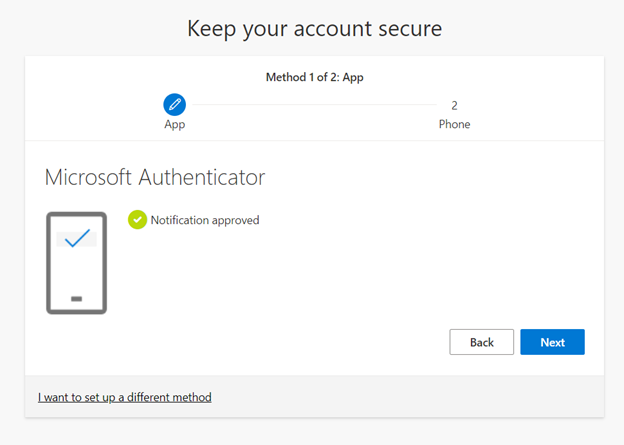Click the blue checkmark inside phone graphic
Image resolution: width=624 pixels, height=445 pixels.
point(77,238)
